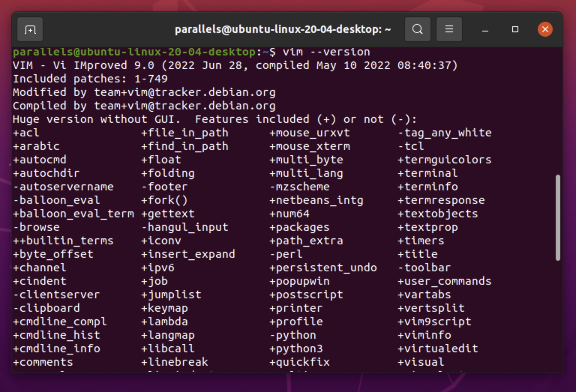Click the '+termguicolors' feature entry
The height and width of the screenshot is (392, 576).
click(444, 160)
